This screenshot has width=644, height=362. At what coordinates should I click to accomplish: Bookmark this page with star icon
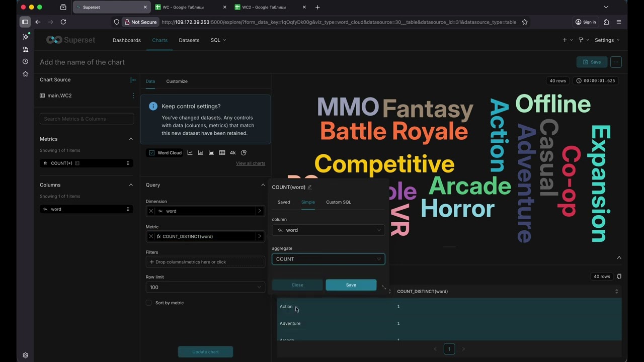pos(525,22)
